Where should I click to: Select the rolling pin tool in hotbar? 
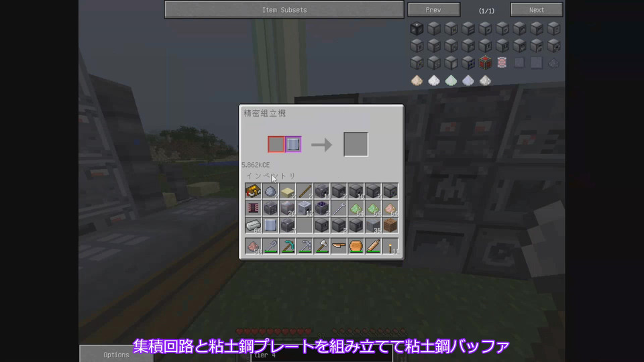[x=374, y=246]
